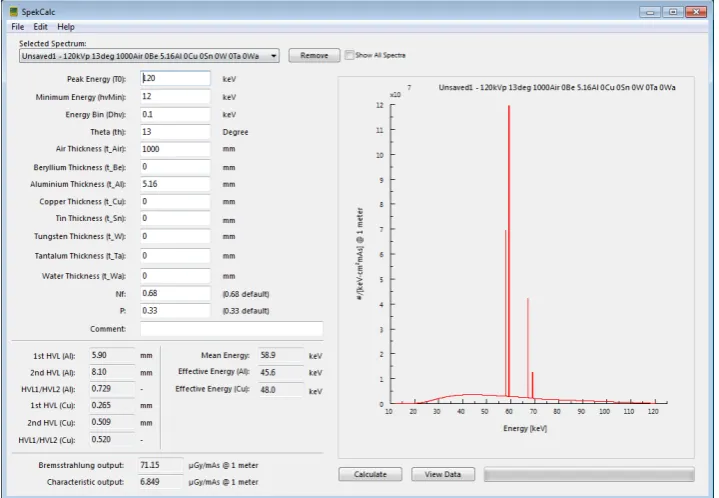
Task: Click the View Data button
Action: tap(442, 474)
